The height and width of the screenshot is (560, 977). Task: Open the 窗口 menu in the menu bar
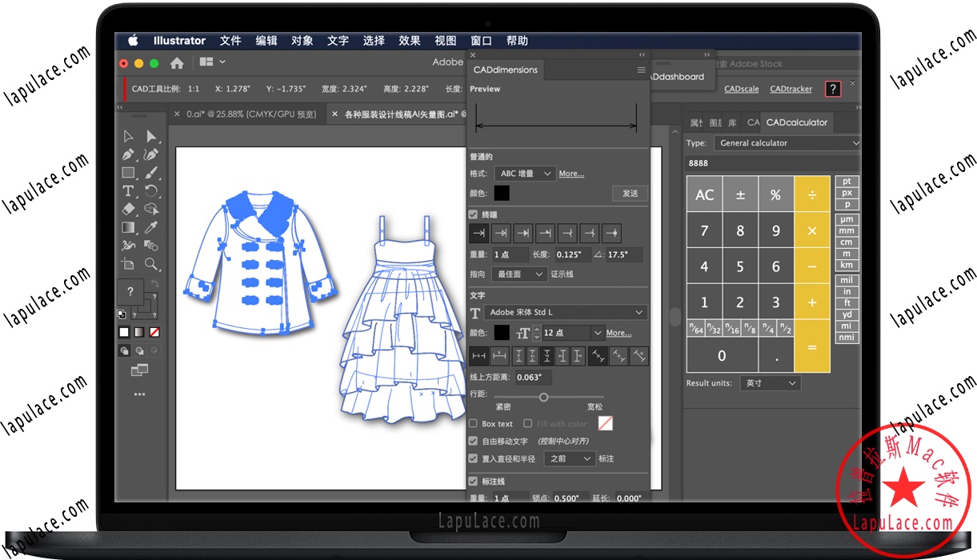click(481, 41)
